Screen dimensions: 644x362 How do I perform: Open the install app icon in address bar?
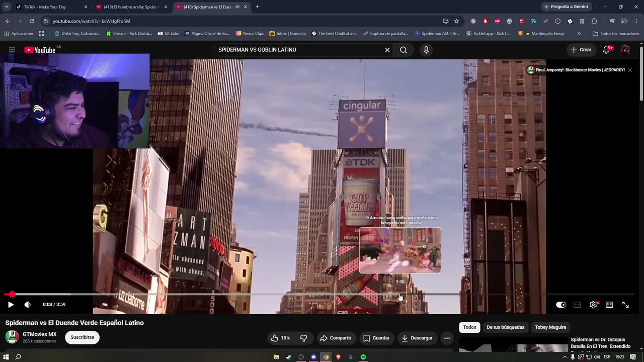coord(445,21)
